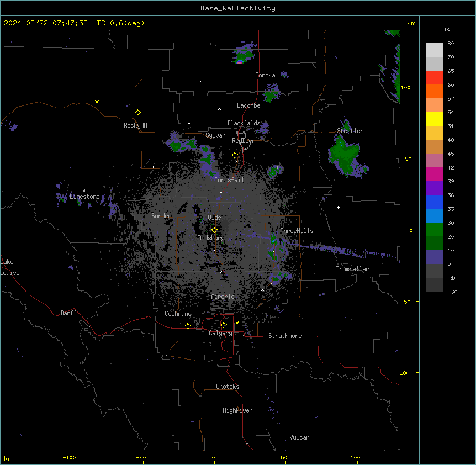476x465 pixels.
Task: Pick the slate purple 0-10 dBZ legend swatch
Action: [x=434, y=257]
